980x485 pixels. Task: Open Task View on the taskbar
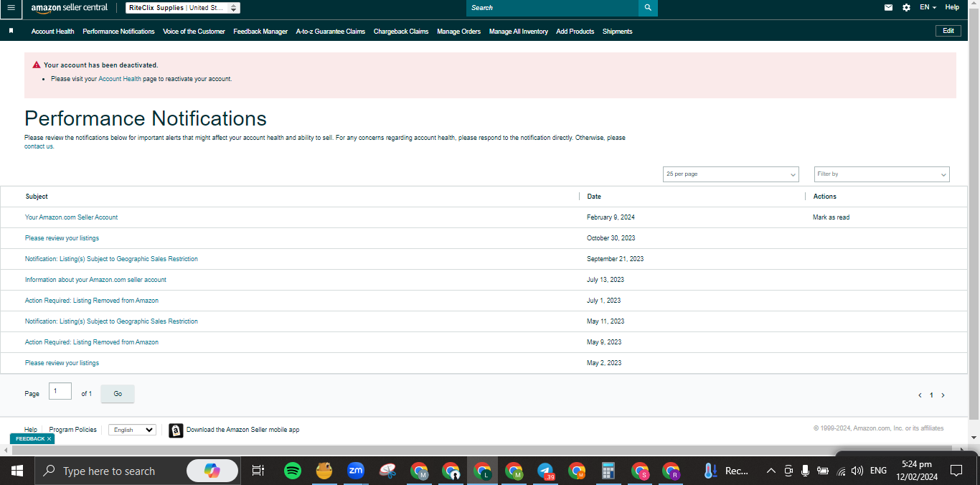coord(258,471)
